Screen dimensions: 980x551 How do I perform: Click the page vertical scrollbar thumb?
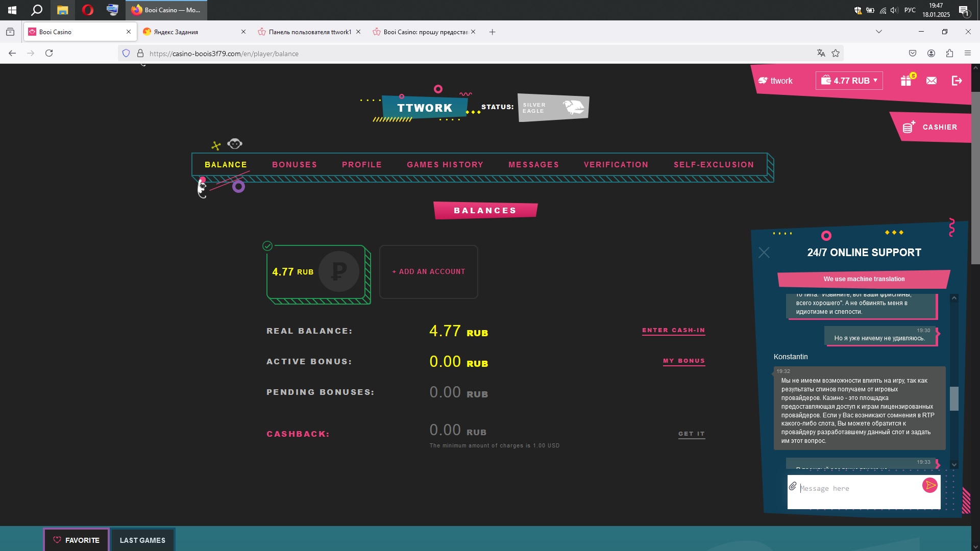pos(975,179)
